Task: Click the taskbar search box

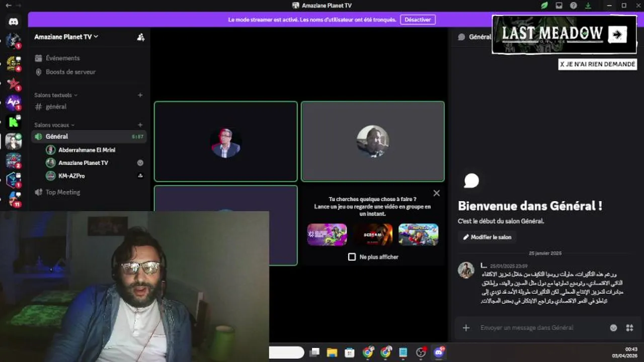Action: coord(286,352)
